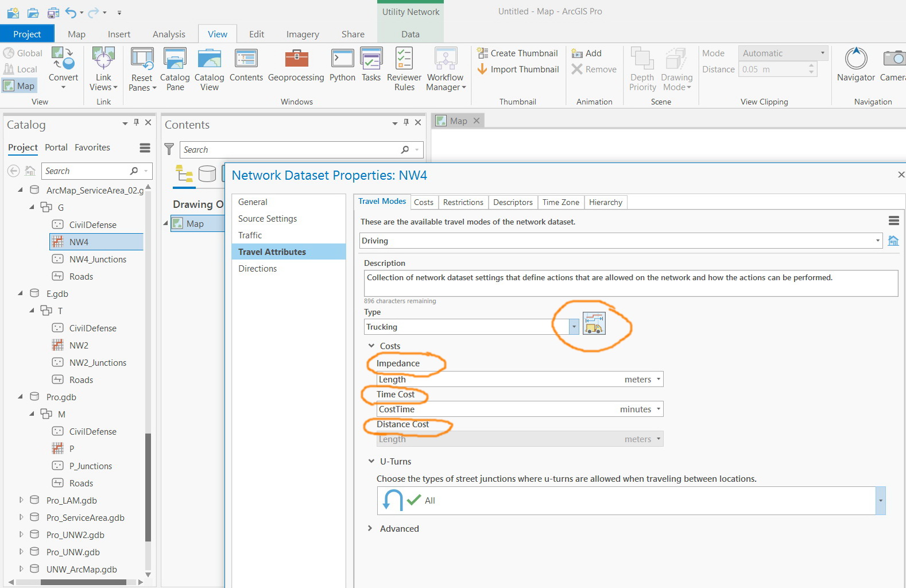This screenshot has width=906, height=588.
Task: Click the icon beside the Driving dropdown
Action: tap(893, 241)
